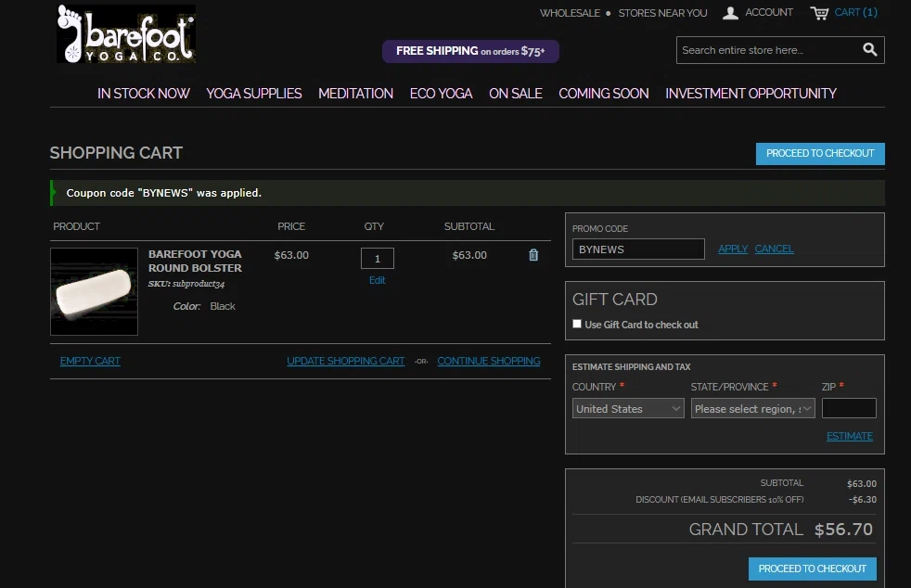Click the bottom Proceed to Checkout button
911x588 pixels.
pos(813,569)
